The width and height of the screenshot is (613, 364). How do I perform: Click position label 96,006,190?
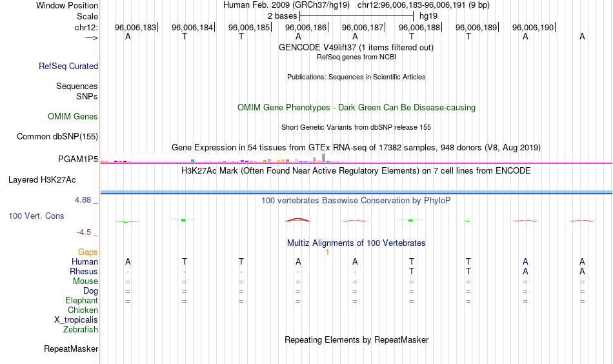[x=533, y=27]
